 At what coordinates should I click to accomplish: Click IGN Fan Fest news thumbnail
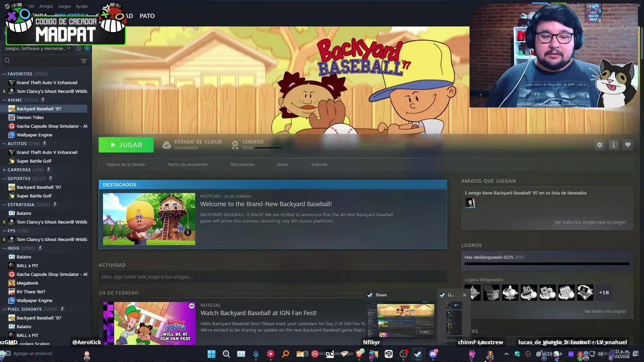pyautogui.click(x=149, y=323)
